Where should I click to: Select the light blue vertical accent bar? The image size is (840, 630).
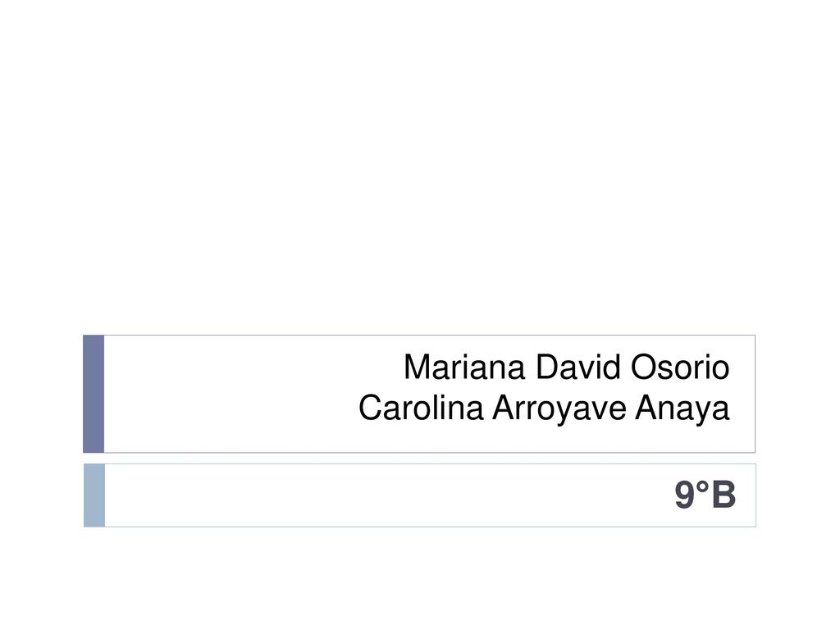[x=94, y=495]
